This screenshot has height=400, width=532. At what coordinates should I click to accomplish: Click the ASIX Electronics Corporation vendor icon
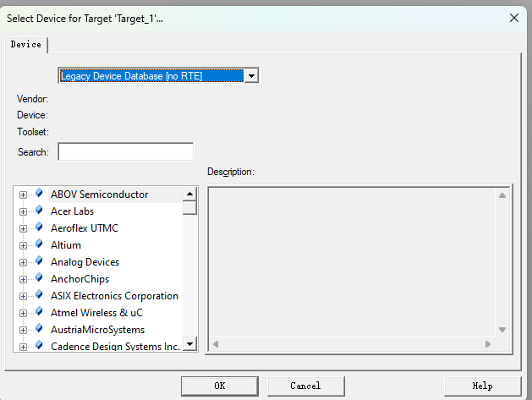coord(39,295)
